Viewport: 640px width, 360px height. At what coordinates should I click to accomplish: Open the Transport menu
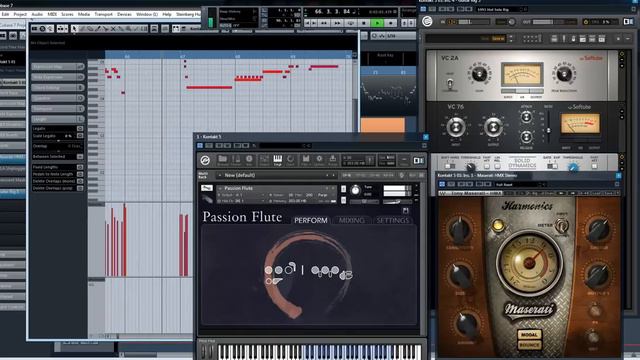click(x=103, y=14)
